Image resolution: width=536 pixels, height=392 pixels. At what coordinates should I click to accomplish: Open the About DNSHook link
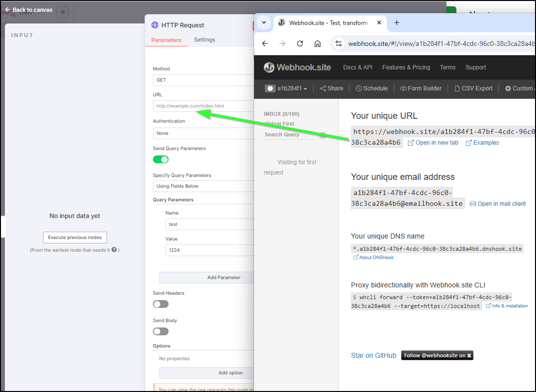coord(373,258)
